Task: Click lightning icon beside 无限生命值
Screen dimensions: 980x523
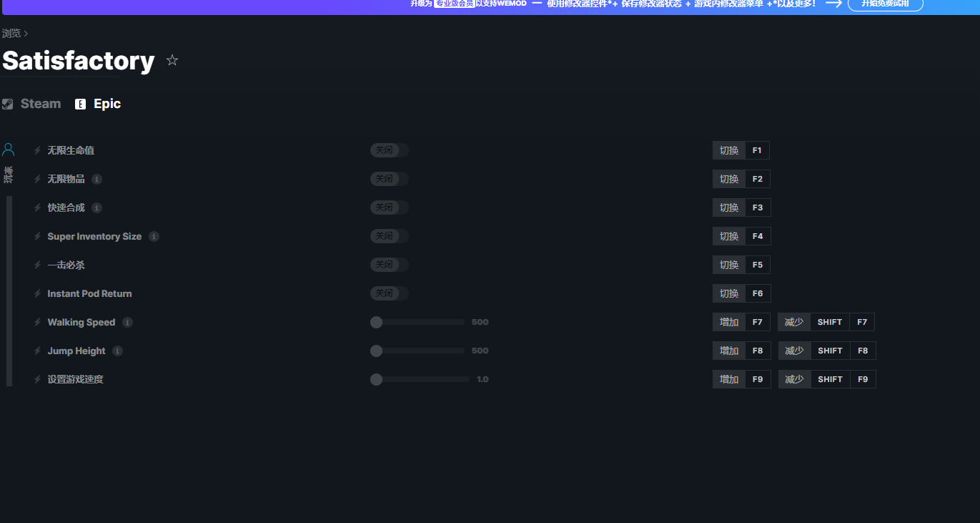Action: point(38,150)
